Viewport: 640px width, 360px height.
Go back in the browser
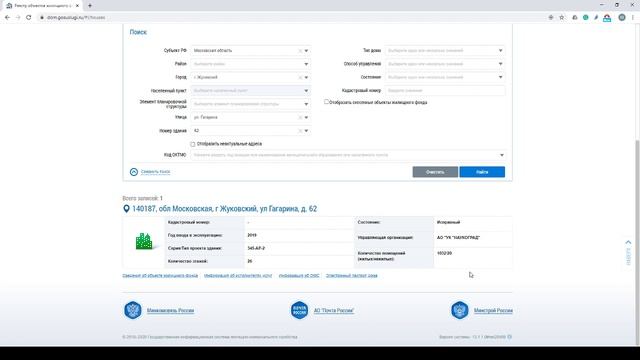click(x=7, y=18)
